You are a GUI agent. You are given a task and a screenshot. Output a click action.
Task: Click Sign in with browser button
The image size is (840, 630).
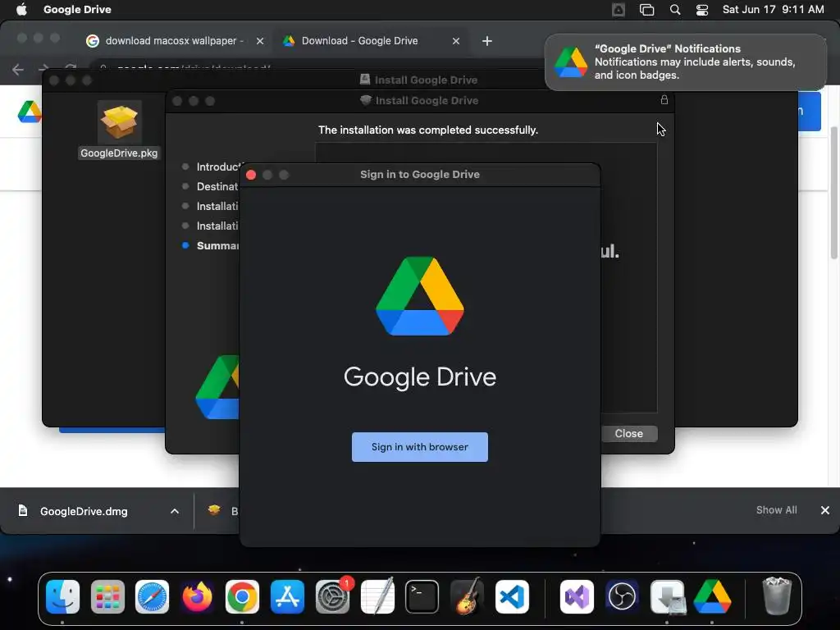[x=419, y=447]
